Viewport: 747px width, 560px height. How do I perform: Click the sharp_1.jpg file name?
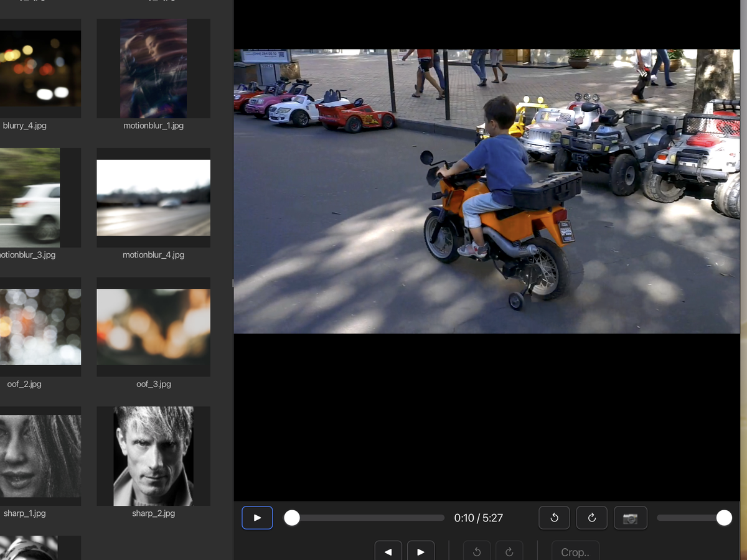(24, 514)
